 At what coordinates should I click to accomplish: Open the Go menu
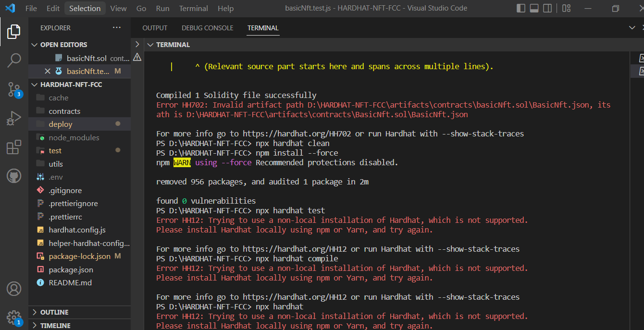click(x=141, y=8)
